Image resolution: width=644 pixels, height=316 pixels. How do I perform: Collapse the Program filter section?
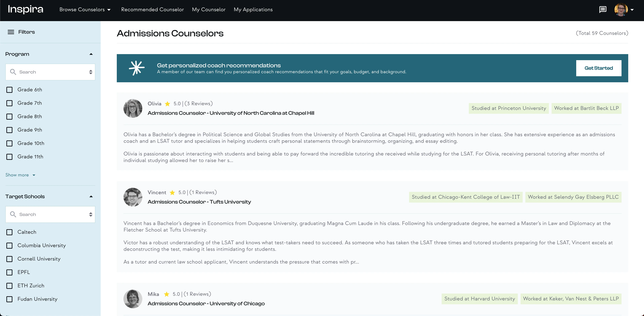91,54
